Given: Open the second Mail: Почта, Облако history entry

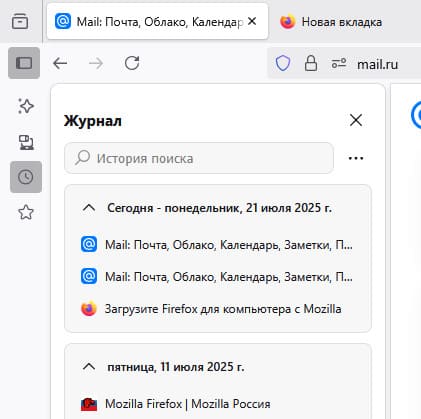Looking at the screenshot, I should [x=217, y=277].
